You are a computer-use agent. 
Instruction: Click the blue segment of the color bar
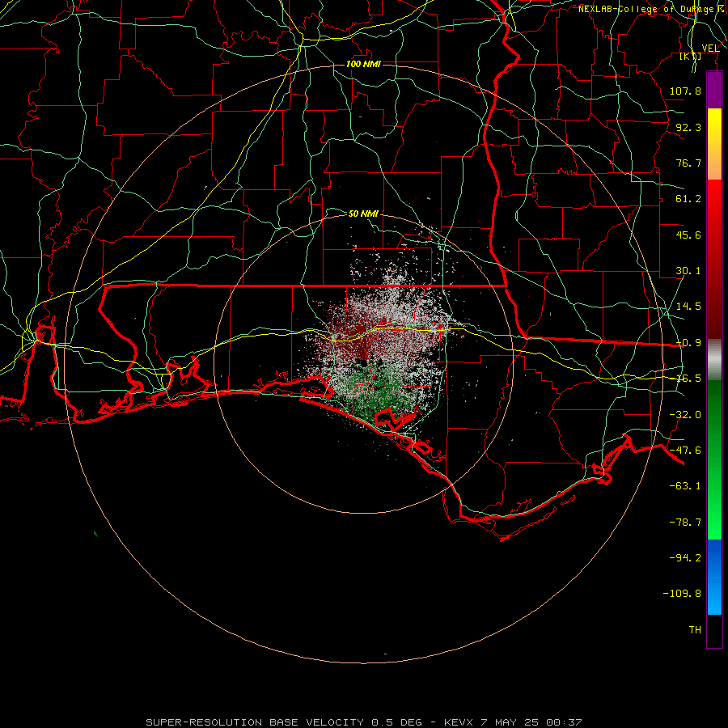(x=714, y=577)
